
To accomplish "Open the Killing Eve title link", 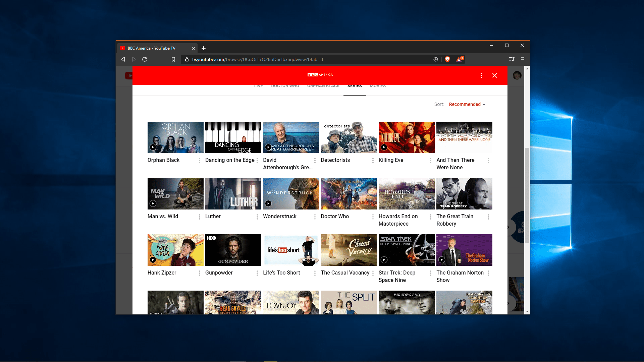I will pos(391,160).
